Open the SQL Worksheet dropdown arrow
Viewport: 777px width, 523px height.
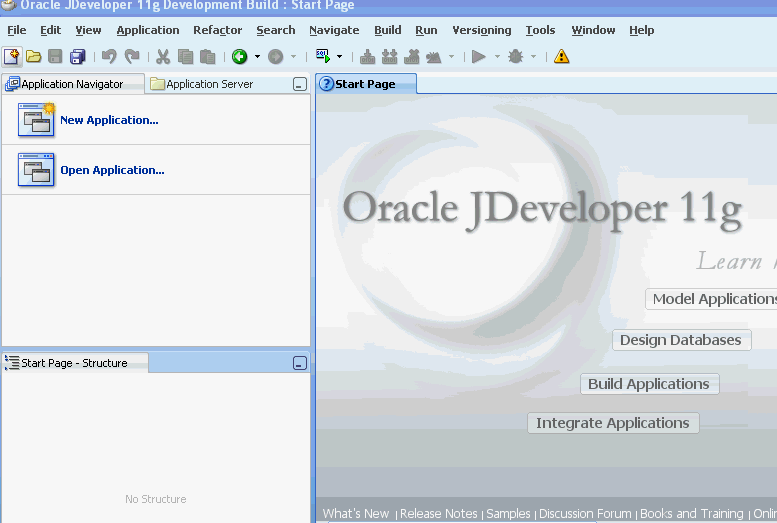point(339,57)
